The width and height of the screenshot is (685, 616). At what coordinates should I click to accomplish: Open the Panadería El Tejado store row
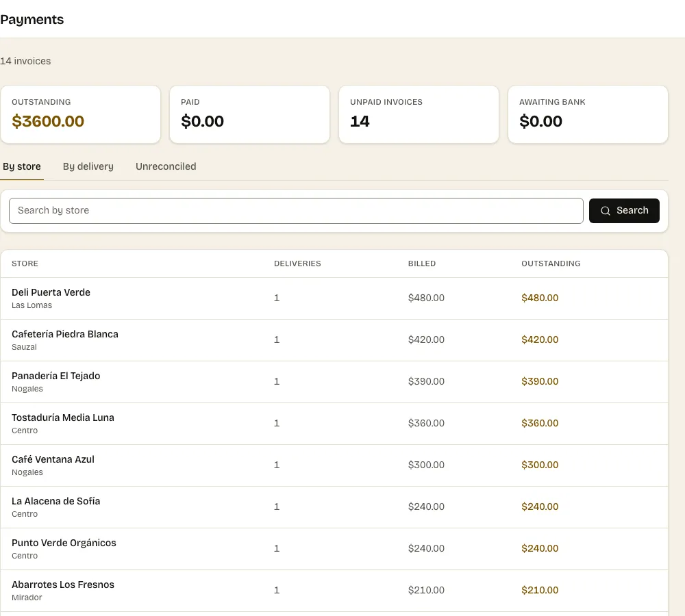[x=334, y=382]
